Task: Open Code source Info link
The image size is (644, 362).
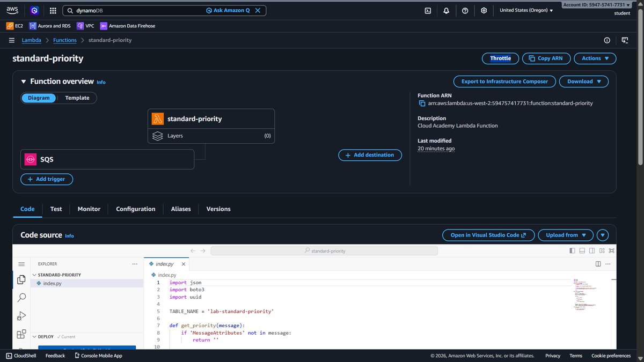Action: (x=69, y=236)
